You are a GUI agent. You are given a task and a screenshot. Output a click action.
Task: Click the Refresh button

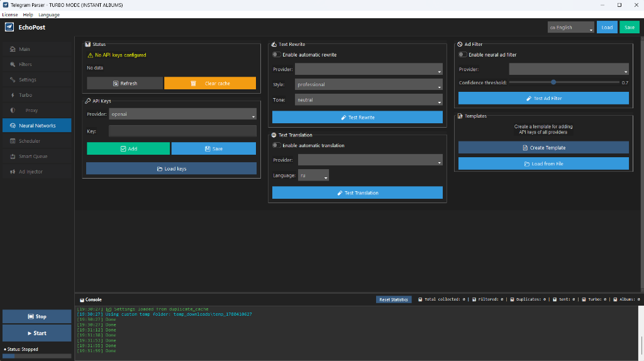click(x=125, y=83)
